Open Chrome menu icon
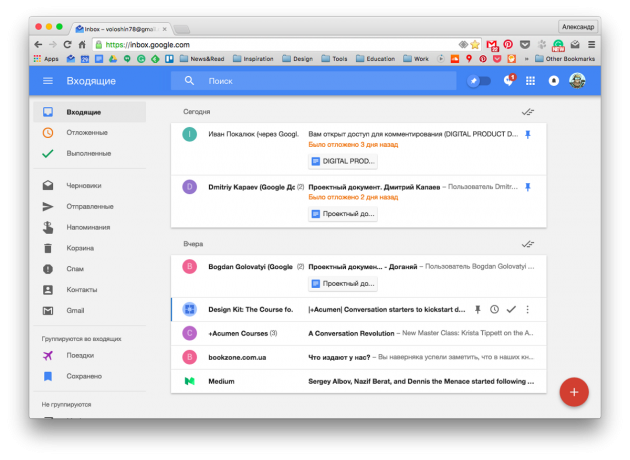Image resolution: width=630 pixels, height=460 pixels. click(592, 44)
